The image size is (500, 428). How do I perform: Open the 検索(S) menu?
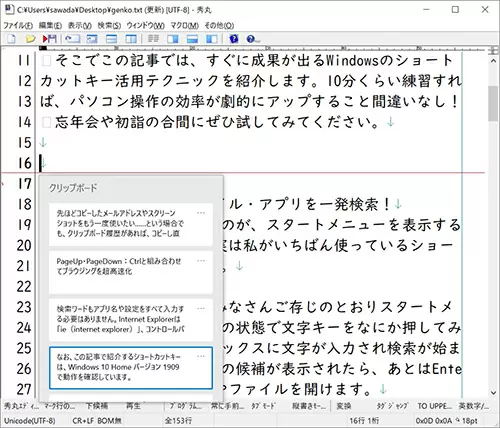(x=109, y=25)
